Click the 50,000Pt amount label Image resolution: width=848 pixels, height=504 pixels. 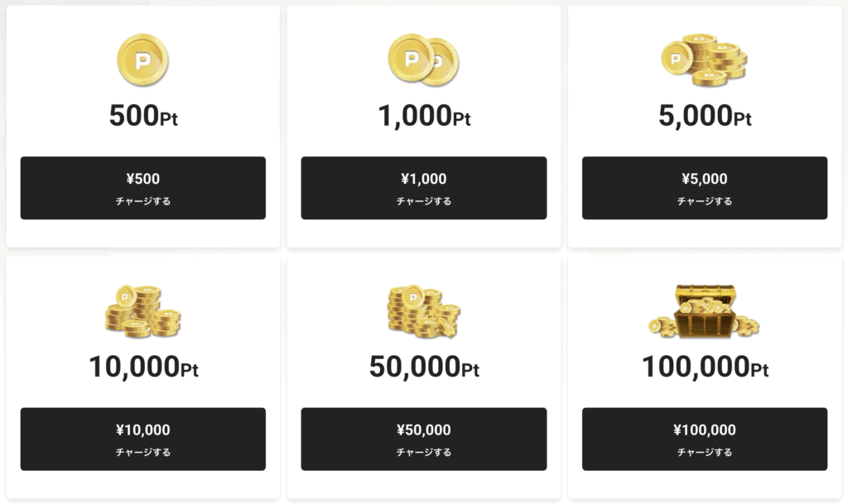pos(424,367)
